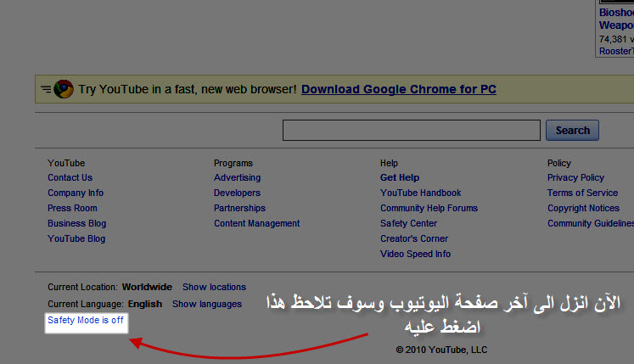Click the 'Worldwide' current location value
Screen dimensions: 634x364
point(147,287)
